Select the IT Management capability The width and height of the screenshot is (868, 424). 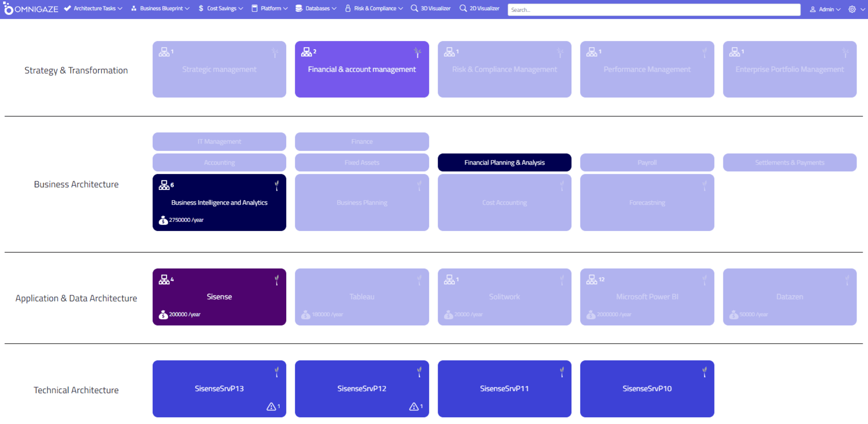point(219,141)
